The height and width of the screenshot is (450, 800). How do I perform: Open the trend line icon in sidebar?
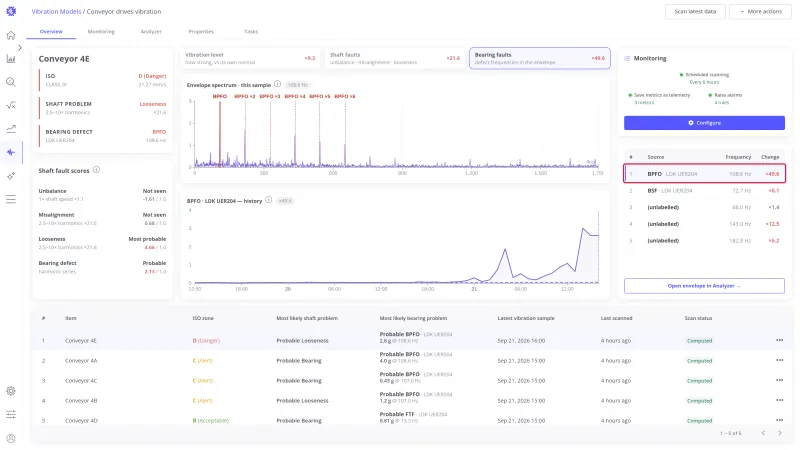tap(11, 129)
